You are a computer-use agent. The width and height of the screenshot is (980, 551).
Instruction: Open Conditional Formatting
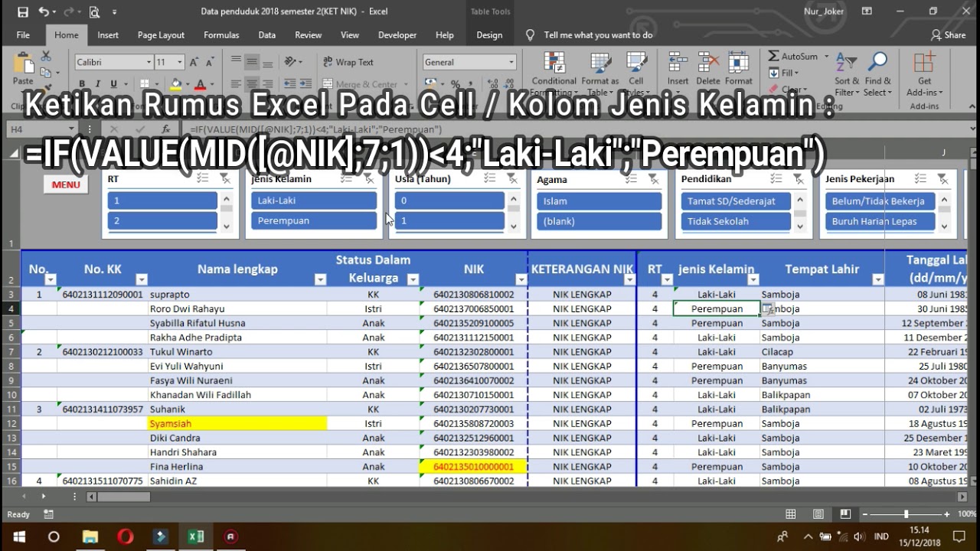[554, 74]
